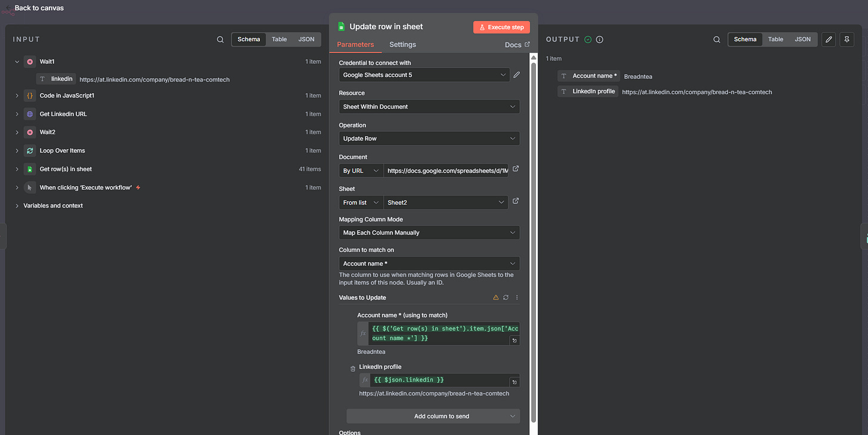Viewport: 868px width, 435px height.
Task: Click the Account name * output field
Action: [589, 76]
